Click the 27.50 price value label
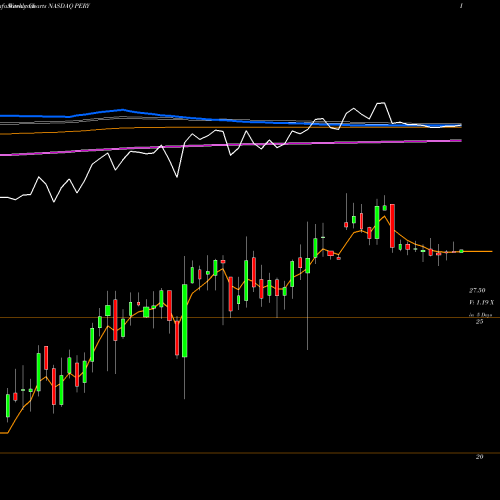Screen dimensions: 500x500 477,291
